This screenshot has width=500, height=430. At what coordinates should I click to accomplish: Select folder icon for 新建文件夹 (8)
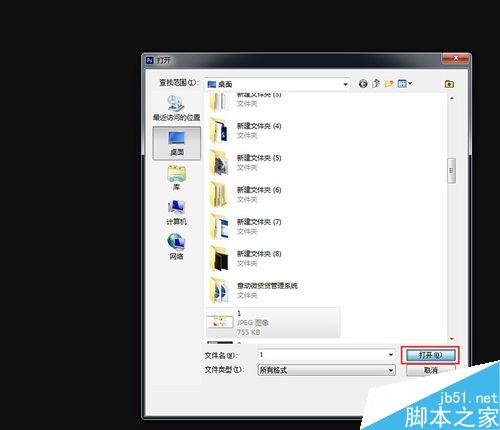219,259
